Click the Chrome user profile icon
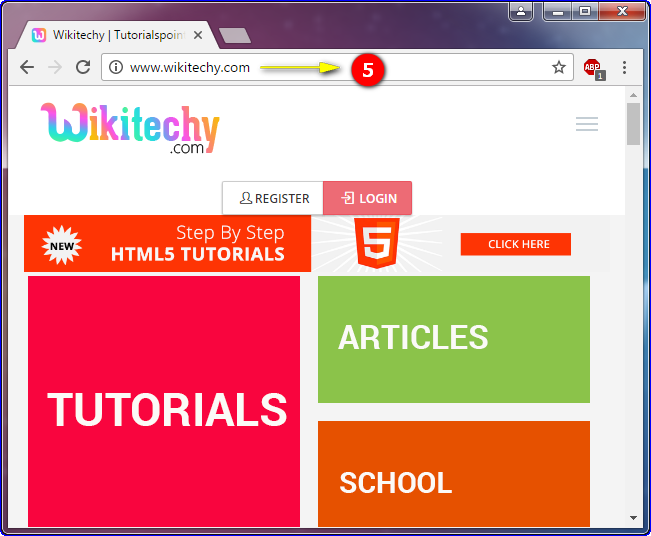 point(520,11)
